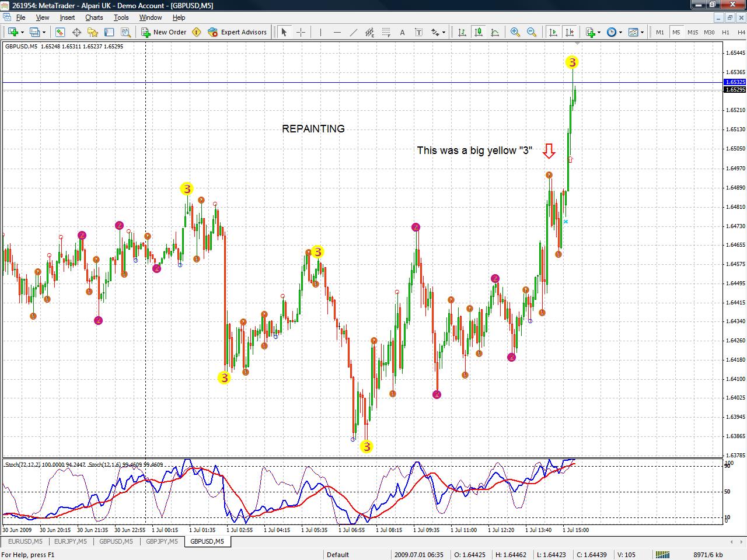Click the red down arrow annotation on chart

[549, 151]
